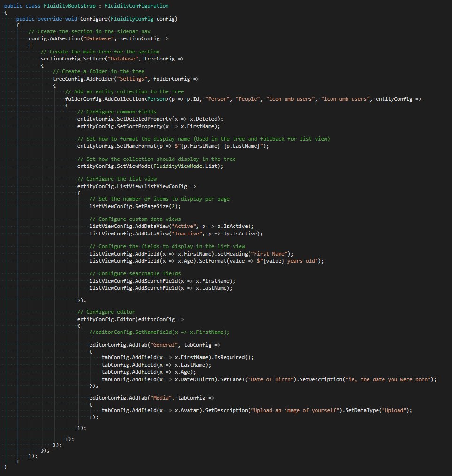Click the "Date of Birth" label string
The height and width of the screenshot is (476, 452).
click(x=271, y=379)
